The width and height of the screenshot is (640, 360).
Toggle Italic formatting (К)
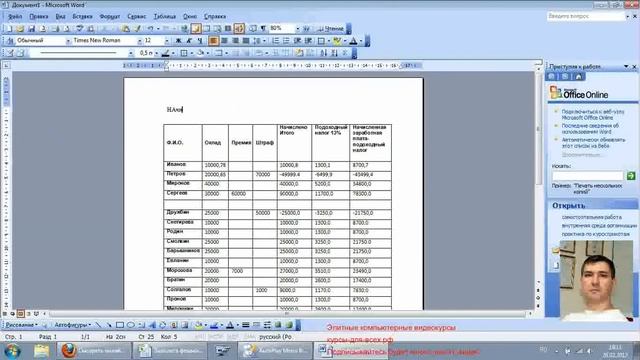coord(189,41)
